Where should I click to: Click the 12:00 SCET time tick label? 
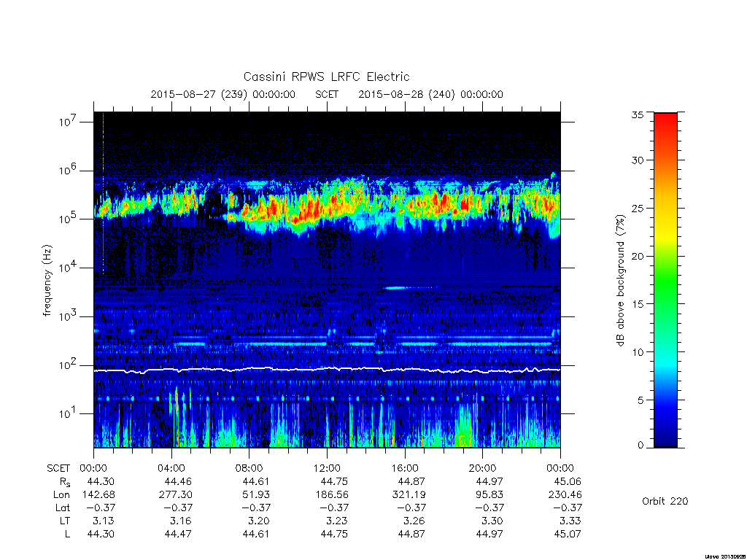[x=327, y=468]
